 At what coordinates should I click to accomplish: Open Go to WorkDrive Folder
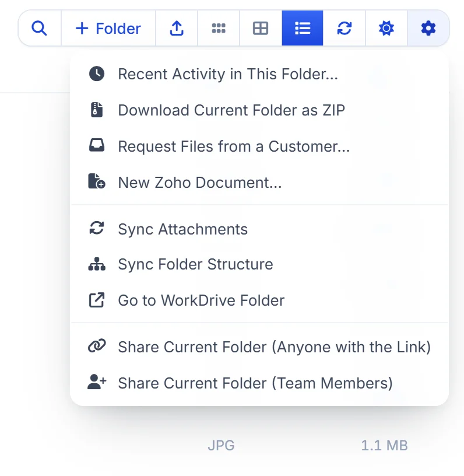point(259,300)
